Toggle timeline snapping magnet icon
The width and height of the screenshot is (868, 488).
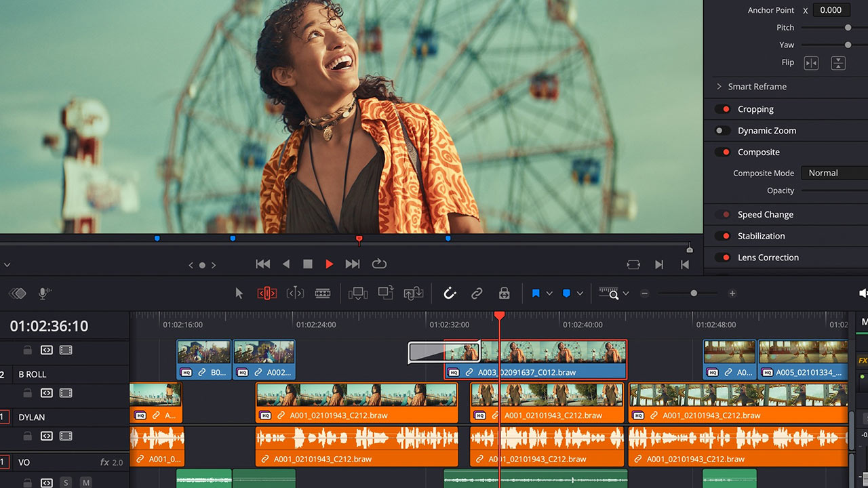coord(450,293)
